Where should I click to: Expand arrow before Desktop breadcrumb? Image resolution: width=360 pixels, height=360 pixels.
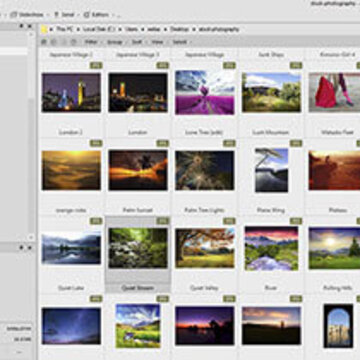[x=165, y=29]
